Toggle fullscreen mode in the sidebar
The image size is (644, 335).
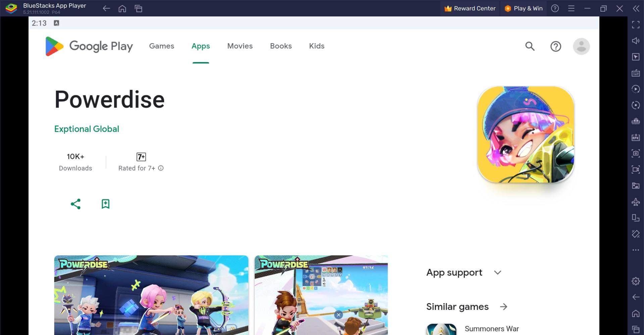tap(636, 24)
